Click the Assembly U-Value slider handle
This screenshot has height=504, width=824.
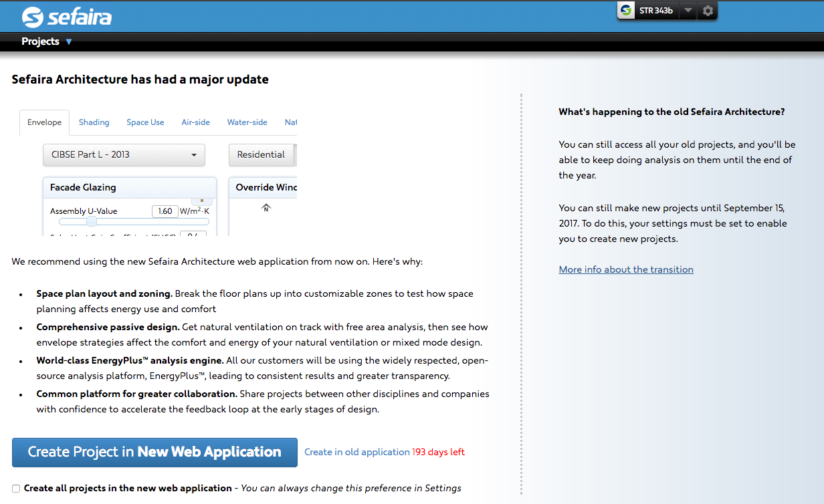click(x=92, y=221)
